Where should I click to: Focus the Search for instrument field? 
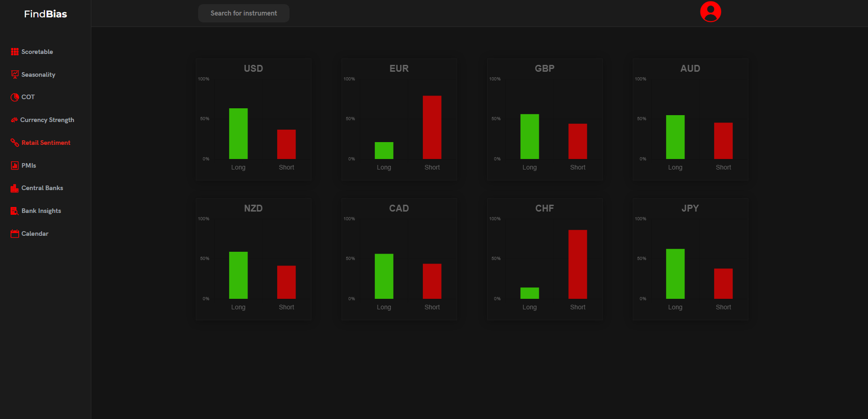[x=243, y=13]
